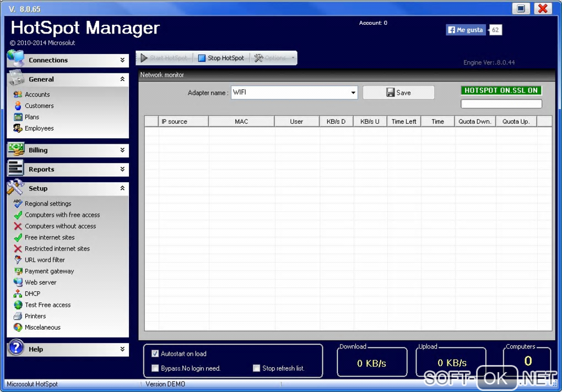
Task: Click the Customers person icon
Action: click(x=18, y=106)
